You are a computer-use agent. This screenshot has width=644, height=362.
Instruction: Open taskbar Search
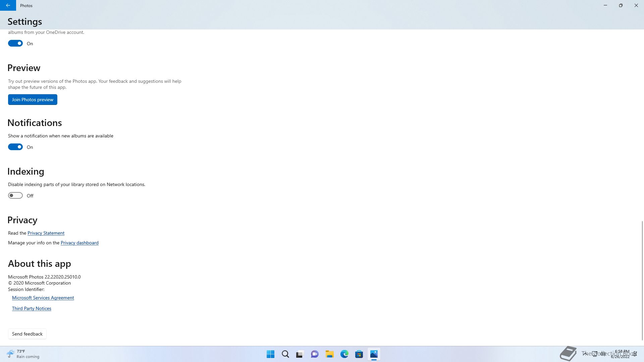285,354
